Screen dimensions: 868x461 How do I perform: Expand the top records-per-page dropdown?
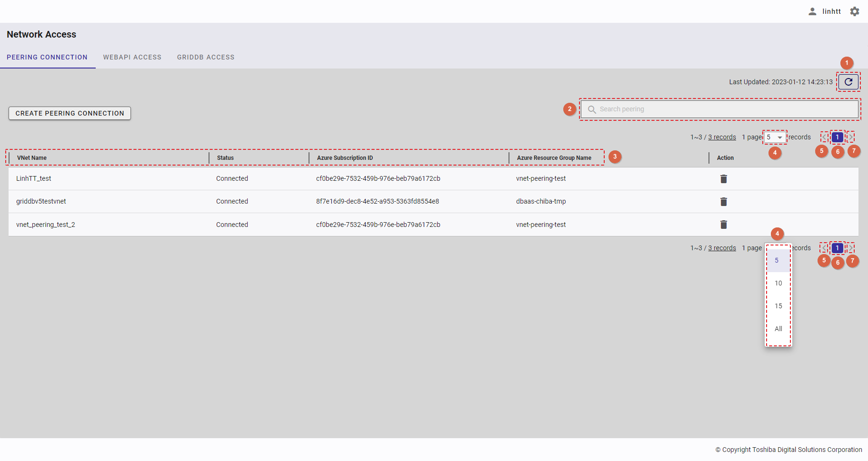[x=775, y=137]
